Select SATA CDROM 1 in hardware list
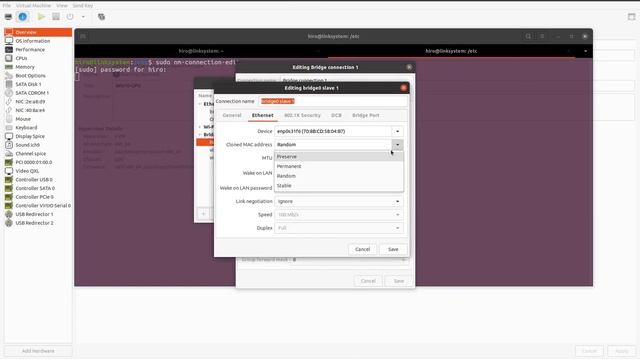640x360 pixels. [x=38, y=93]
